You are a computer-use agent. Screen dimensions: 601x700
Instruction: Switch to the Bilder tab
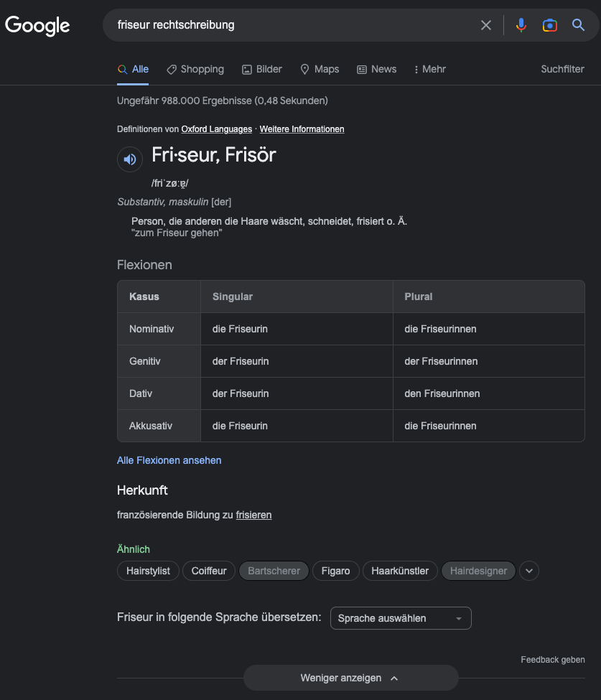[262, 69]
